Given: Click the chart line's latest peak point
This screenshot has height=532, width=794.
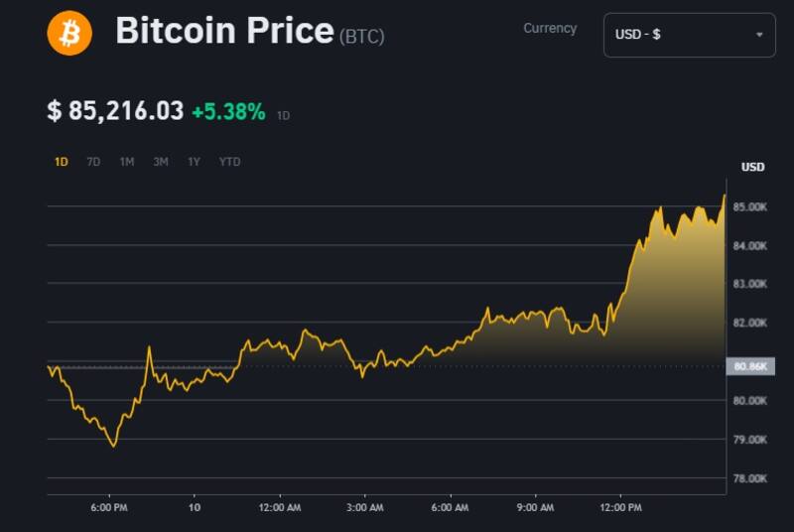Looking at the screenshot, I should [725, 196].
